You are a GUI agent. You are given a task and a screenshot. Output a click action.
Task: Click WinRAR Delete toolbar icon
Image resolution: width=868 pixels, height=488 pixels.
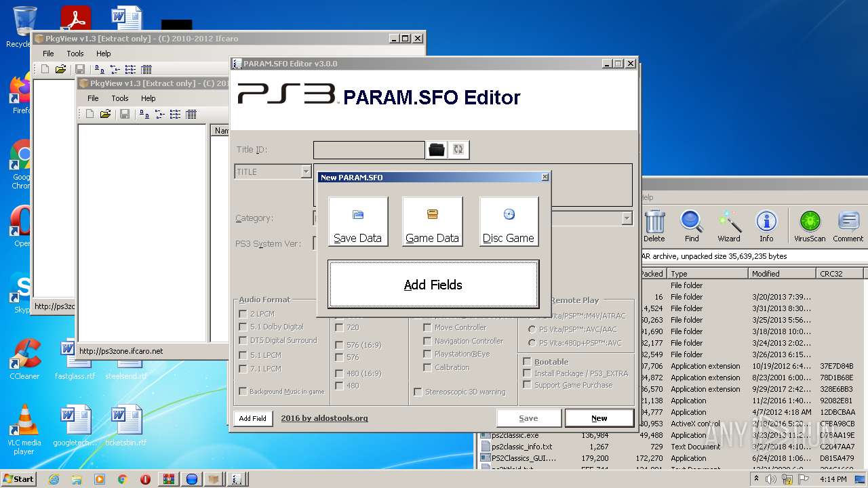[x=654, y=226]
